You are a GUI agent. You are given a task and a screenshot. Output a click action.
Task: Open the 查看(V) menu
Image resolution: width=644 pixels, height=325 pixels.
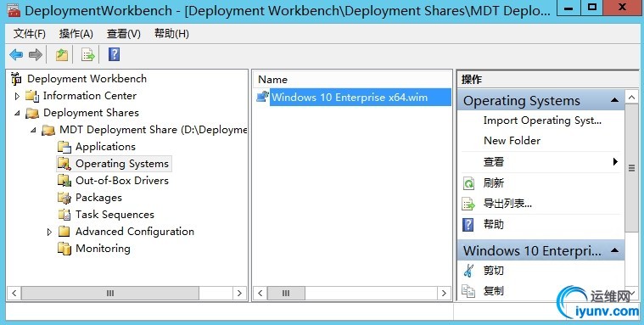124,34
